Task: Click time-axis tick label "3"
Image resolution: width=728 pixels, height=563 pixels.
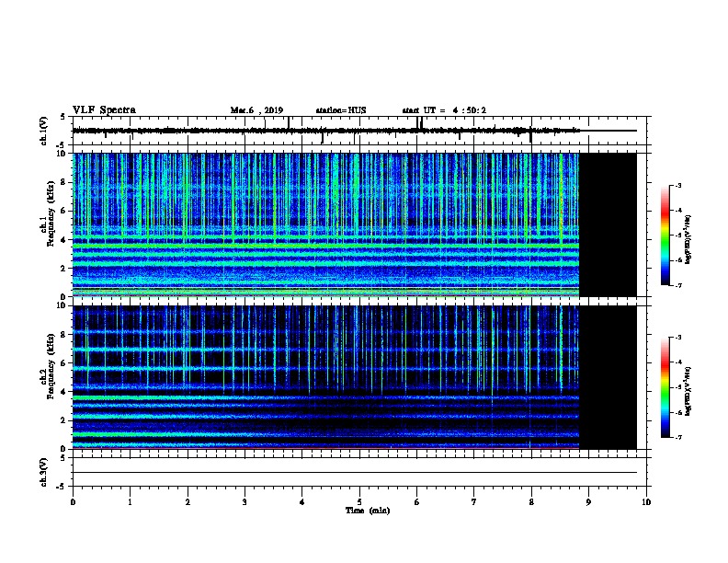Action: pyautogui.click(x=245, y=502)
